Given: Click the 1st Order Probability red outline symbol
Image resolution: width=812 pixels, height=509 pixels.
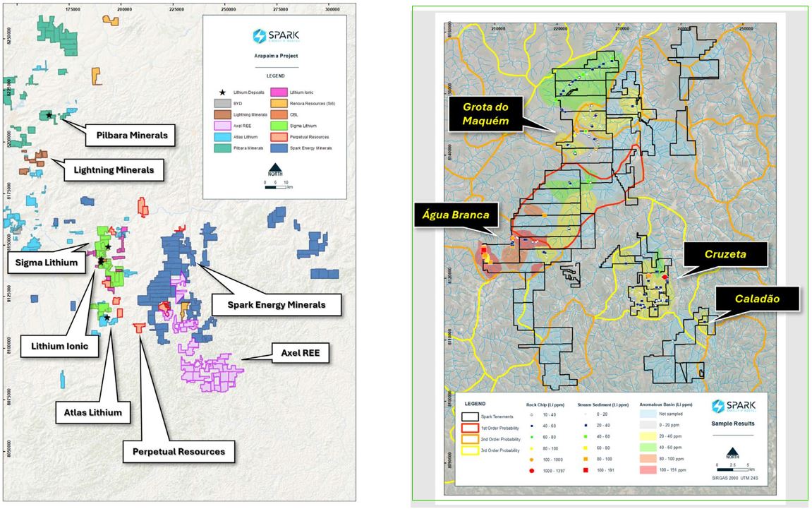Looking at the screenshot, I should pos(470,428).
